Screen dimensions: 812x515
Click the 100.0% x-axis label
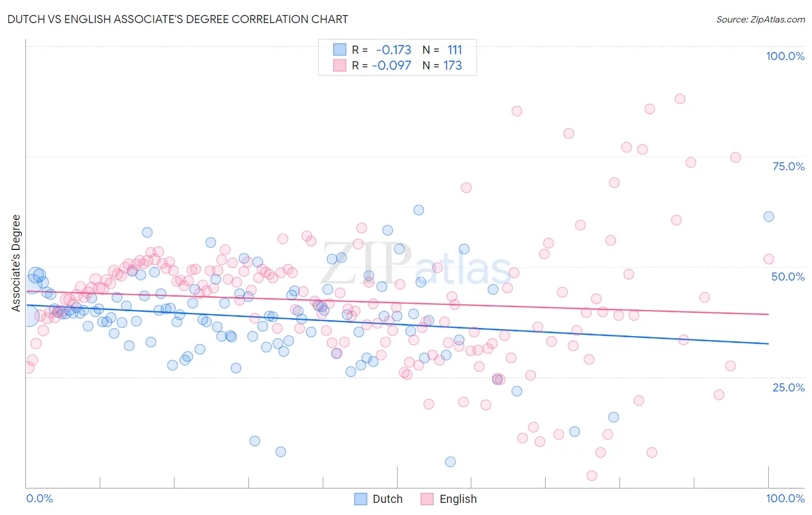(785, 498)
